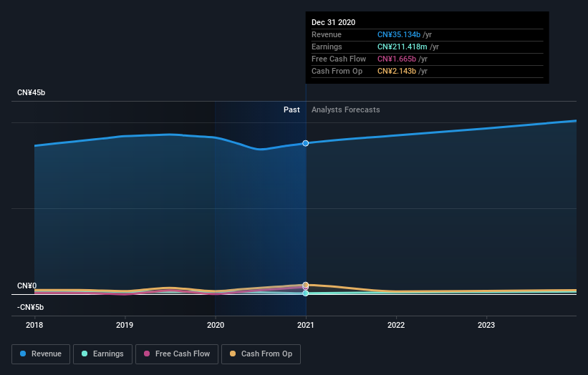Click the Revenue row label in tooltip
The height and width of the screenshot is (375, 588).
pyautogui.click(x=327, y=34)
